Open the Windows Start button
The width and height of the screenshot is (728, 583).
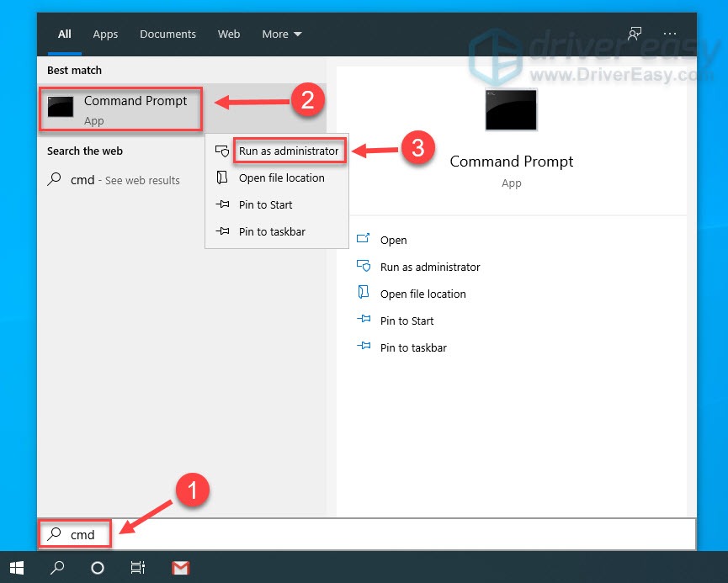tap(17, 568)
